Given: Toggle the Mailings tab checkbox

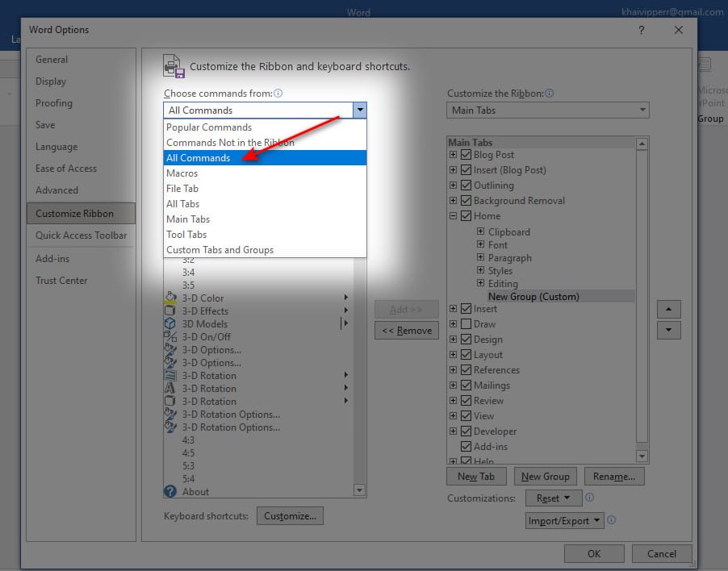Looking at the screenshot, I should tap(466, 386).
